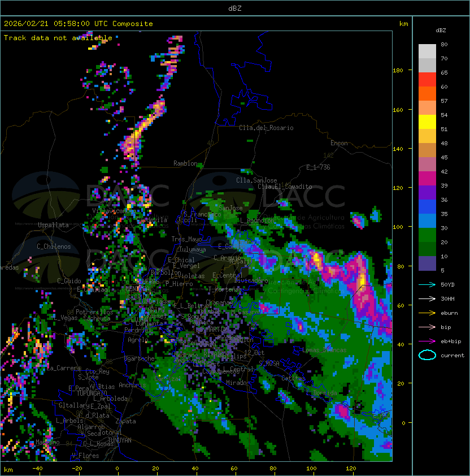The width and height of the screenshot is (470, 476).
Task: Click the 'Zapata' map label
Action: tap(125, 421)
